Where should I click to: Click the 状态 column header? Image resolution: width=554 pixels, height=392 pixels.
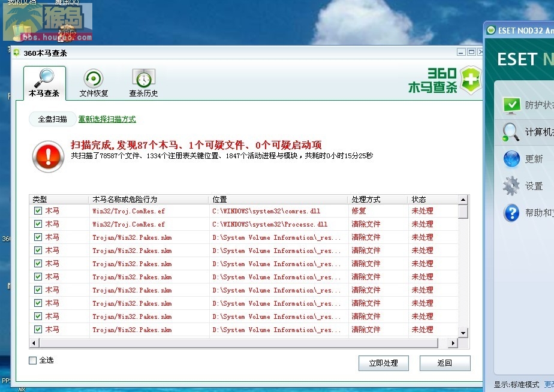(433, 200)
